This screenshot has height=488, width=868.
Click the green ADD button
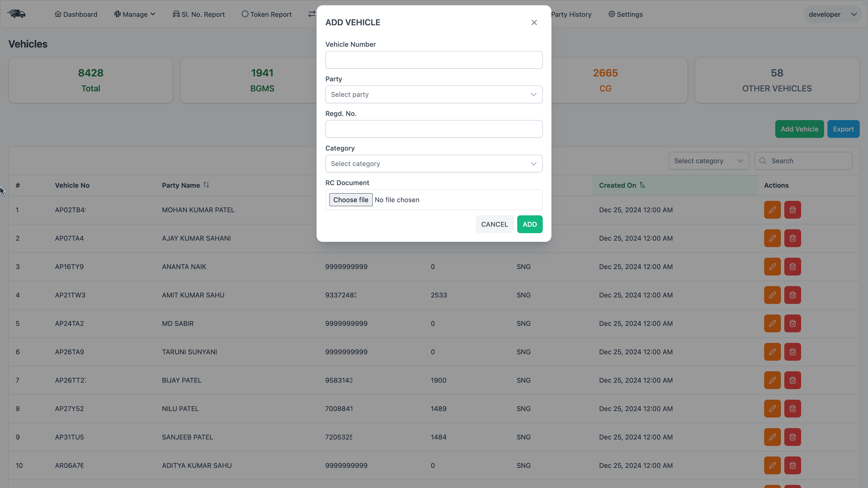530,224
